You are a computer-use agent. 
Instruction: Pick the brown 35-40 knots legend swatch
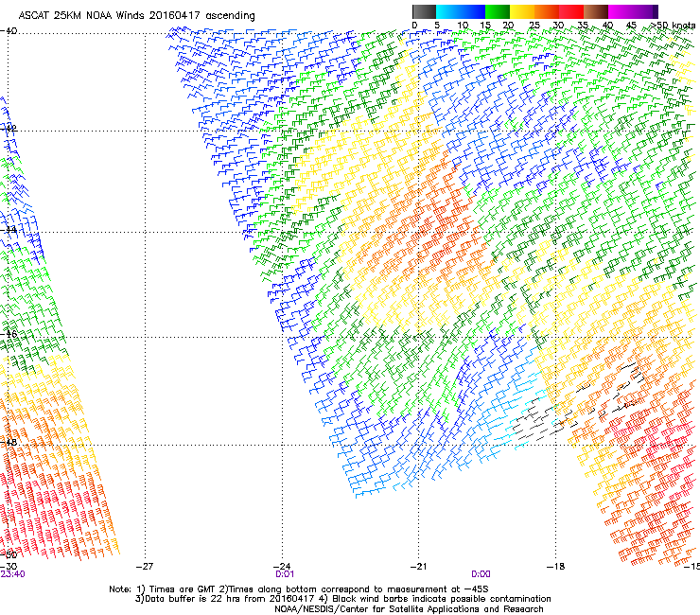[596, 11]
